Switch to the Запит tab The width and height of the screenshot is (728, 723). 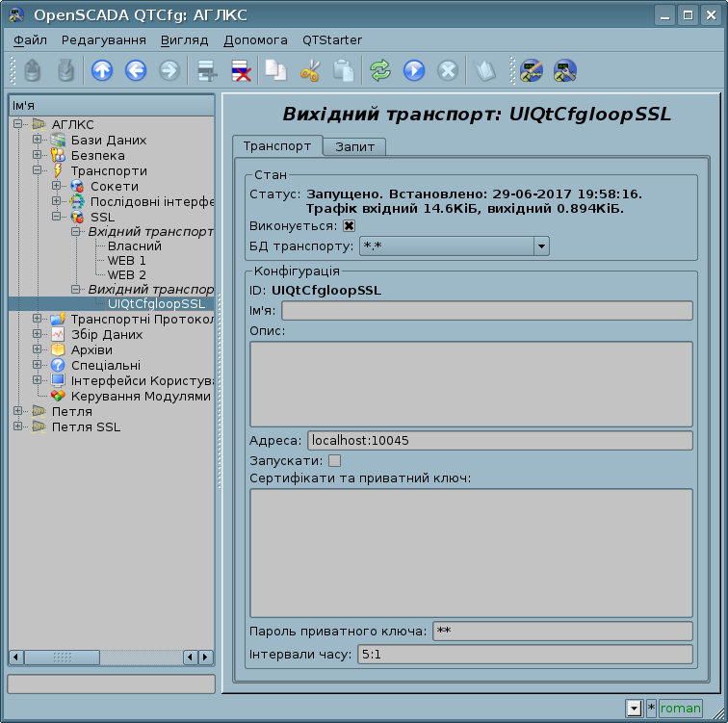point(354,146)
